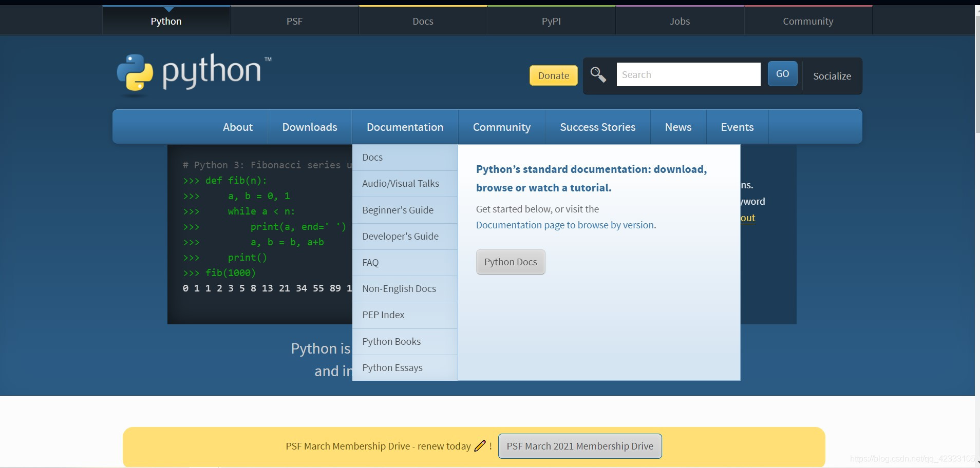Select Docs in the Documentation submenu
980x468 pixels.
tap(405, 158)
